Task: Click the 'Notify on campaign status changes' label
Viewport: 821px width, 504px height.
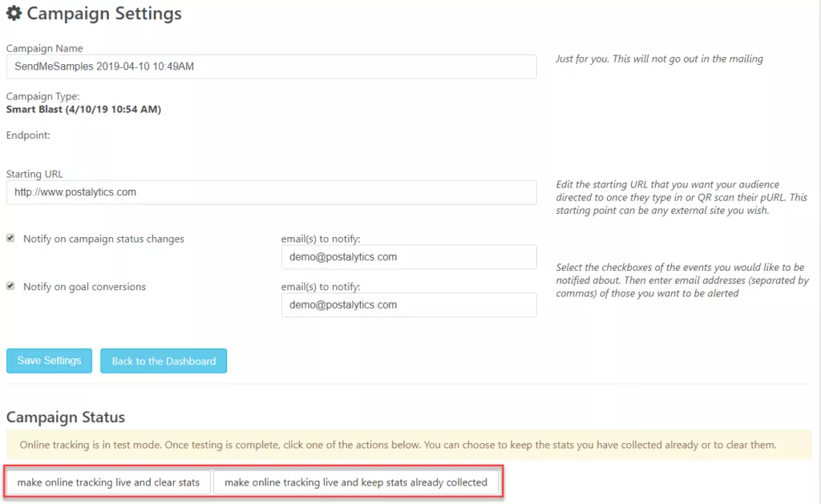Action: [x=103, y=239]
